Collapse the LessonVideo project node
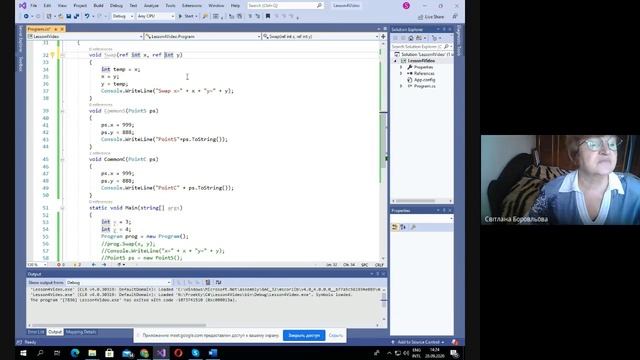This screenshot has width=640, height=360. (x=395, y=61)
